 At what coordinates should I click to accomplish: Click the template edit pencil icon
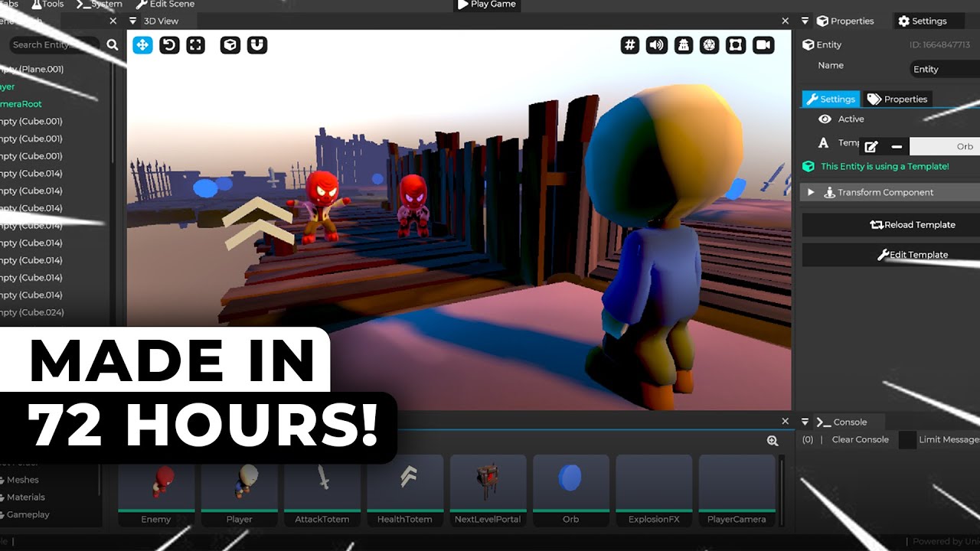[x=871, y=146]
